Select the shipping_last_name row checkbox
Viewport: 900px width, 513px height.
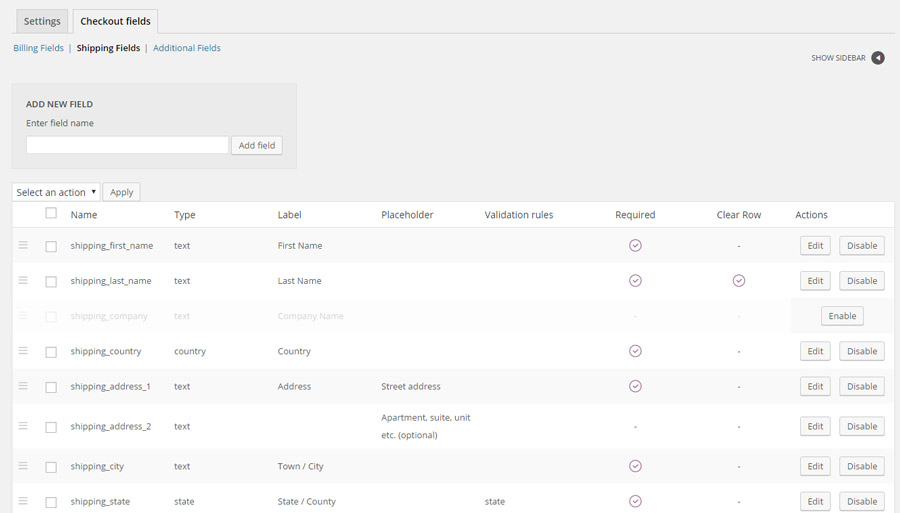point(51,282)
